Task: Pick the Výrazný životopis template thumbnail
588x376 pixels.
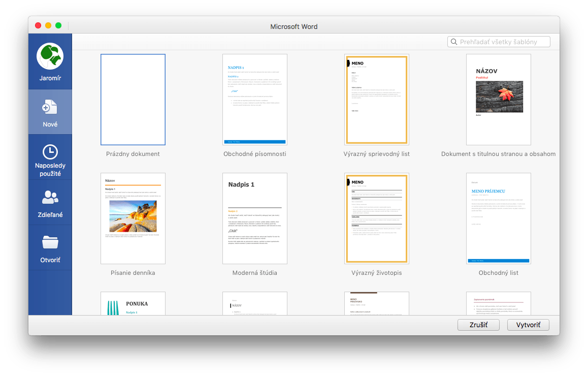Action: [x=376, y=218]
